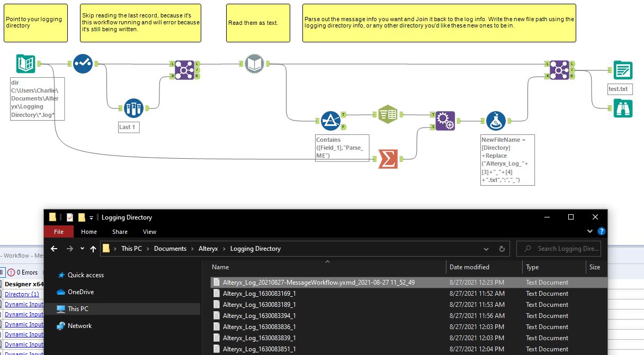Select the first Join tool in the workflow
This screenshot has width=644, height=355.
pyautogui.click(x=184, y=70)
